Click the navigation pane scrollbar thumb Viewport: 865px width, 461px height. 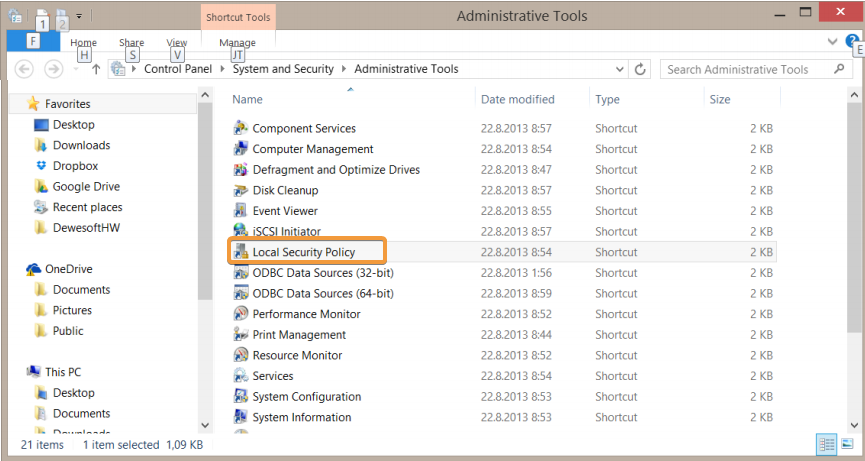click(x=205, y=201)
